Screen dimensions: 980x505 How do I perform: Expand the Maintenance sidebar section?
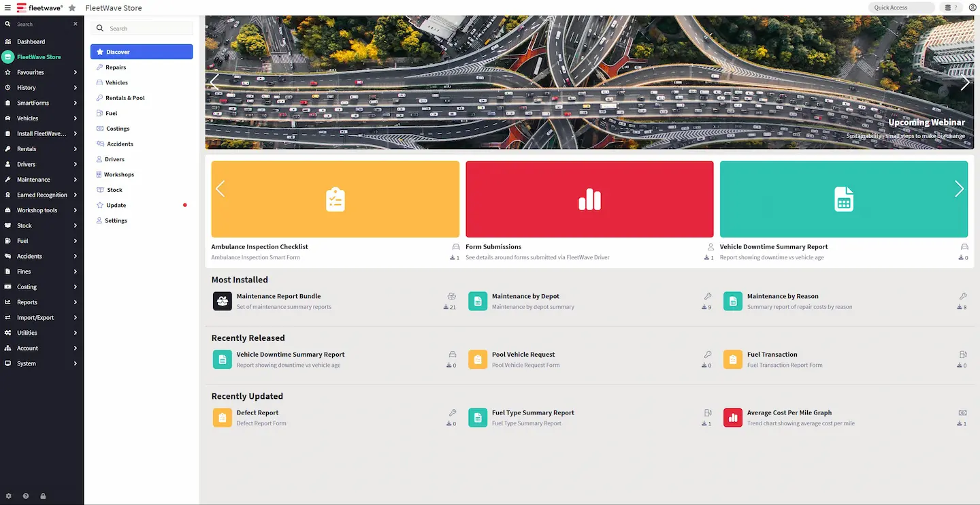click(x=41, y=180)
